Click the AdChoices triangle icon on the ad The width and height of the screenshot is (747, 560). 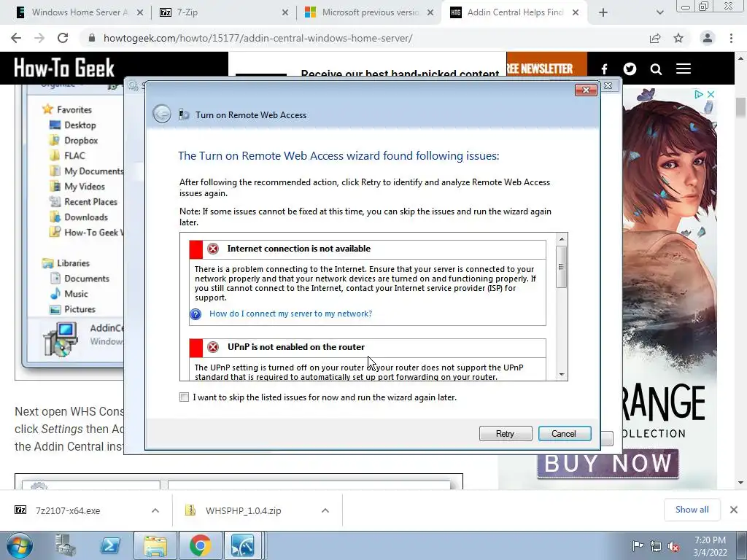click(x=698, y=94)
